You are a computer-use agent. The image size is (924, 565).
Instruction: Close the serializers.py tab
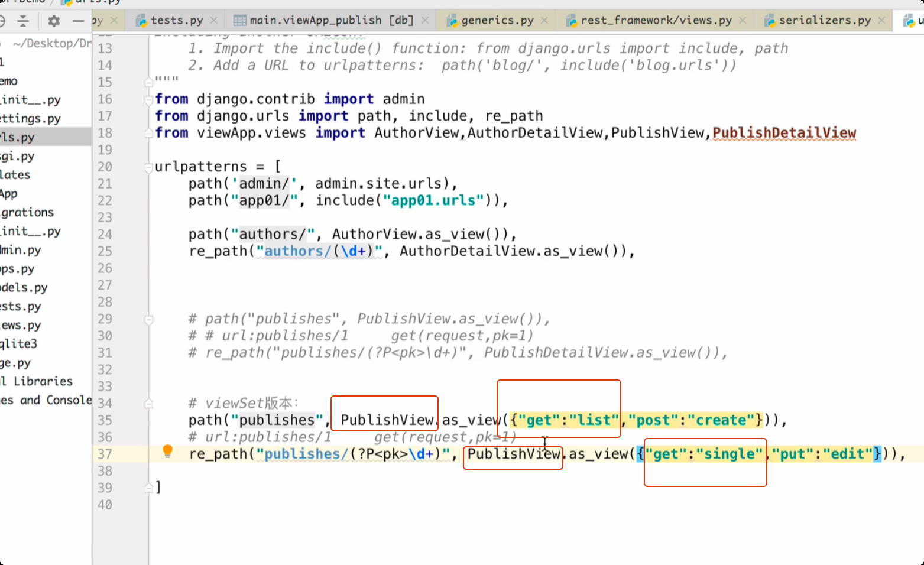pos(881,21)
